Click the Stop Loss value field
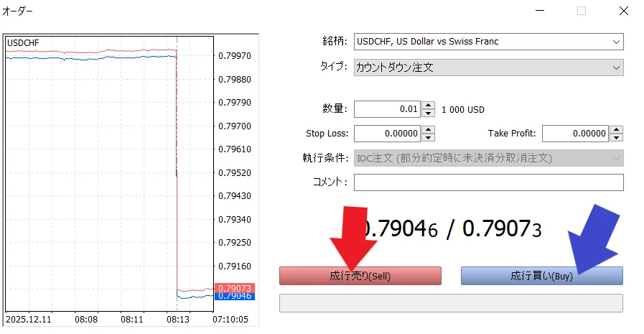Screen dimensions: 644x334 click(x=386, y=134)
